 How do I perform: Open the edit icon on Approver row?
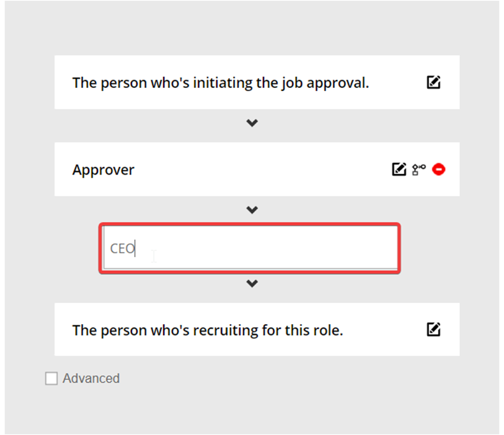pos(399,169)
